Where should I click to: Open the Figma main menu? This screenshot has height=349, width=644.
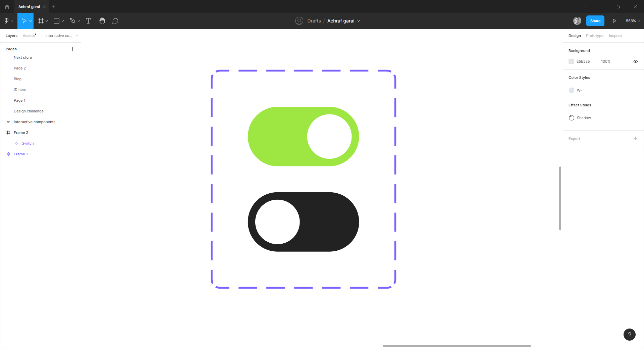point(6,21)
